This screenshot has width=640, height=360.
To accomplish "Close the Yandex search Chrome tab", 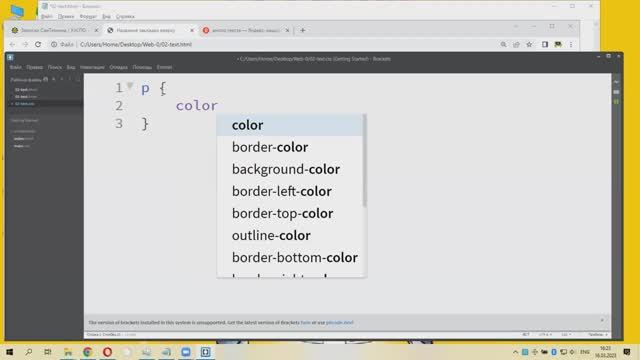I will coord(287,30).
